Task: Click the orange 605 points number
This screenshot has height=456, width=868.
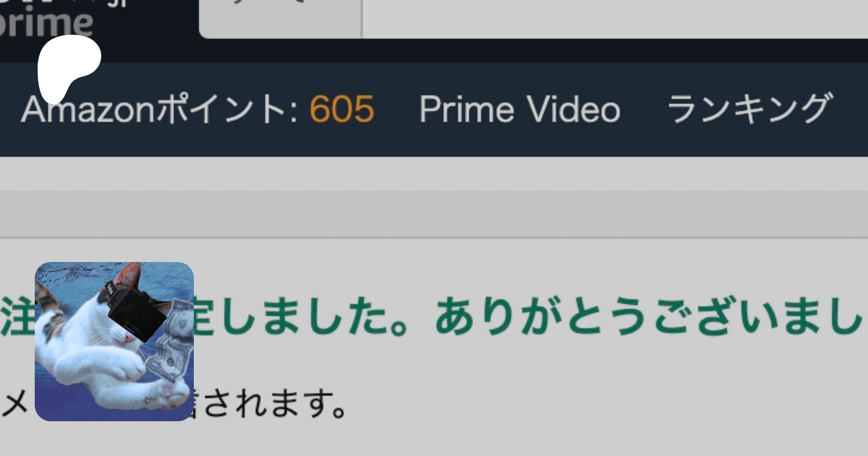Action: pos(342,110)
